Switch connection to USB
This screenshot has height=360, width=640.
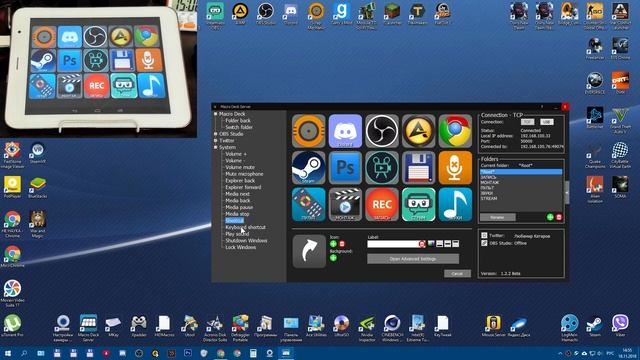[x=547, y=122]
